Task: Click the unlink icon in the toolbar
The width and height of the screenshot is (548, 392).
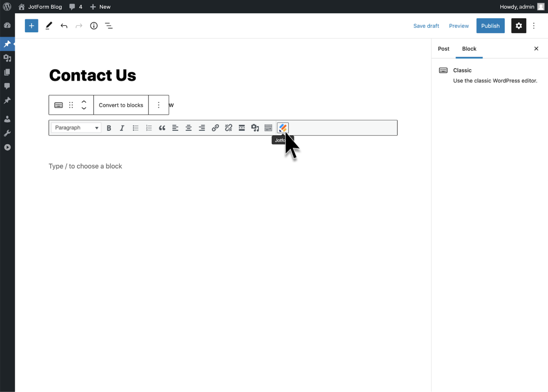Action: 228,128
